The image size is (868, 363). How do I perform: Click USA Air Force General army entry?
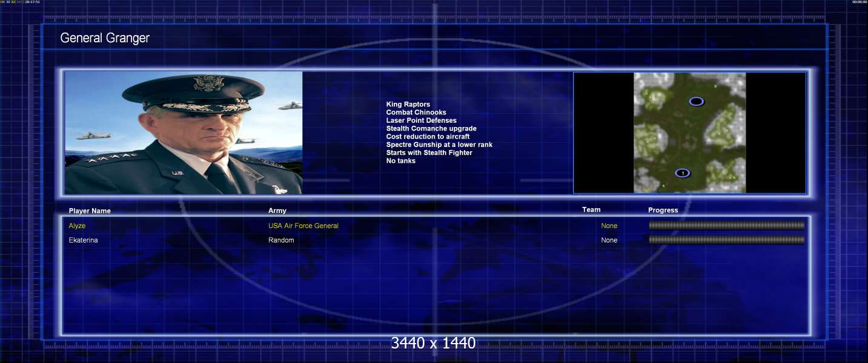tap(303, 226)
